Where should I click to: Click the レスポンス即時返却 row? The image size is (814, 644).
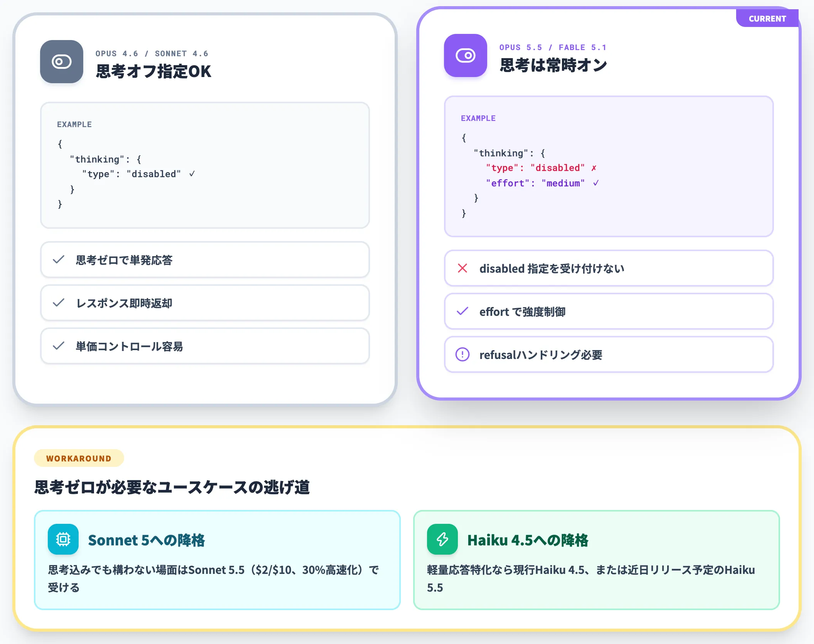205,303
